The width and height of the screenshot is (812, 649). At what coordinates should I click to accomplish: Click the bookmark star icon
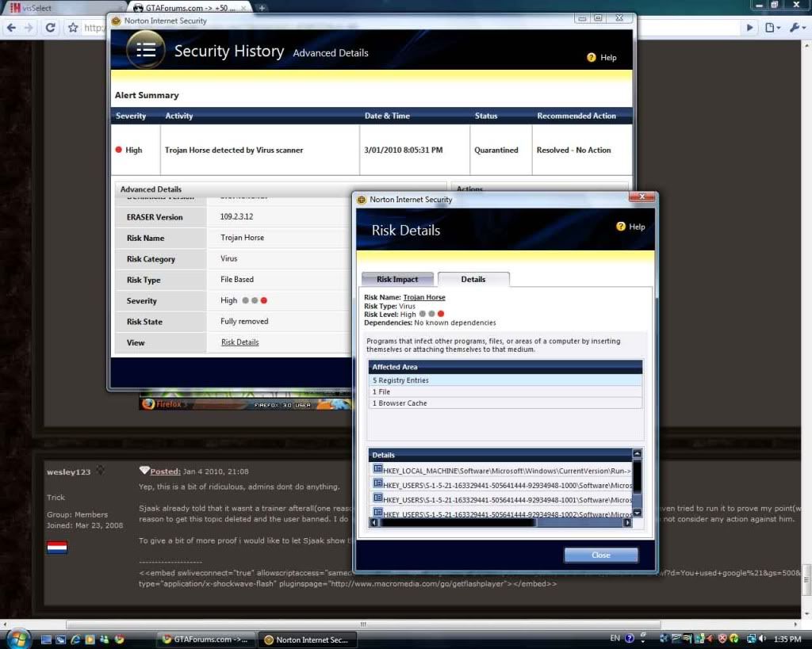(x=73, y=28)
